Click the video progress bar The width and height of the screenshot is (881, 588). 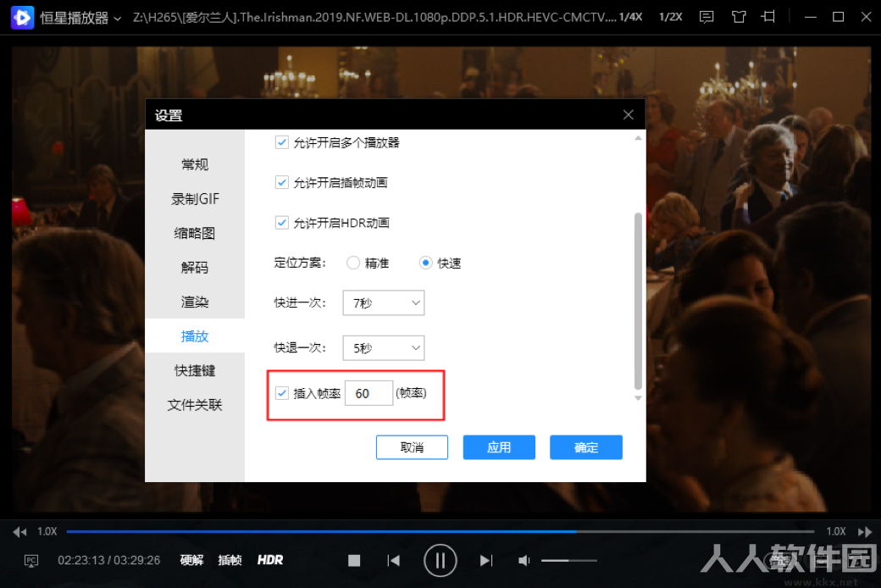coord(440,531)
